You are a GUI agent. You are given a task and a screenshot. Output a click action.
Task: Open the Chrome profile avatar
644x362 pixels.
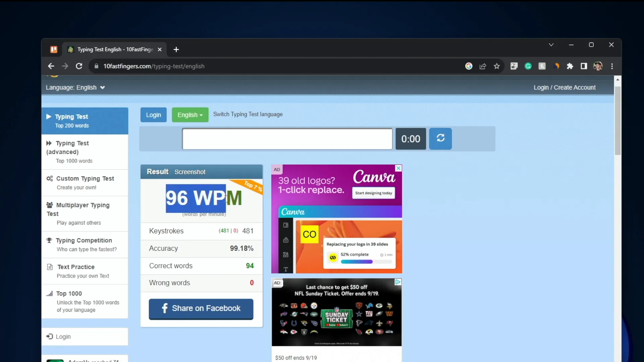598,66
